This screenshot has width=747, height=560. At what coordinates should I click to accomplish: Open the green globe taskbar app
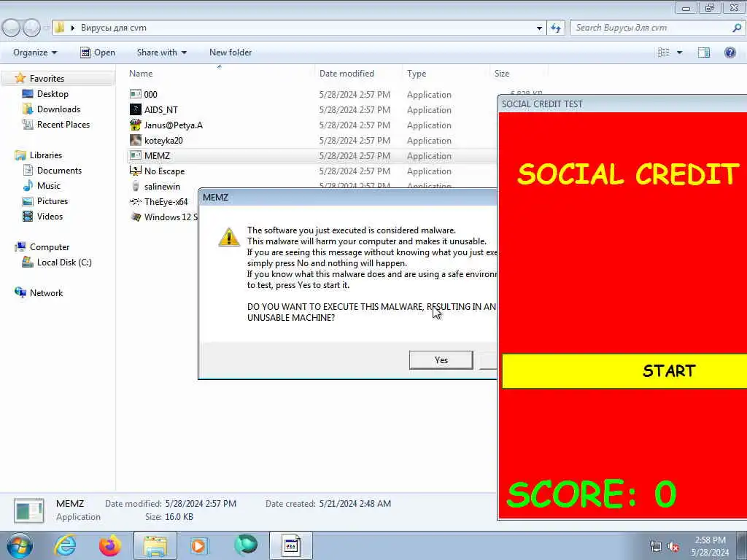tap(246, 545)
